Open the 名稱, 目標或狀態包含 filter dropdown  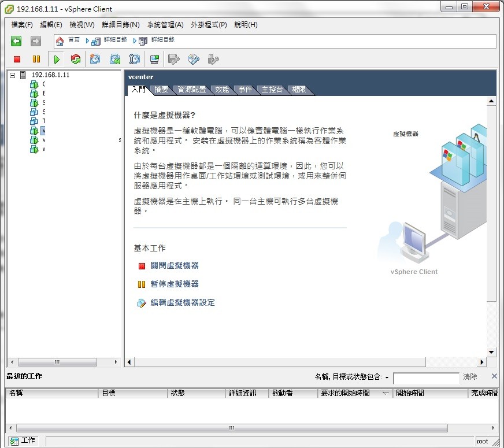tap(387, 377)
